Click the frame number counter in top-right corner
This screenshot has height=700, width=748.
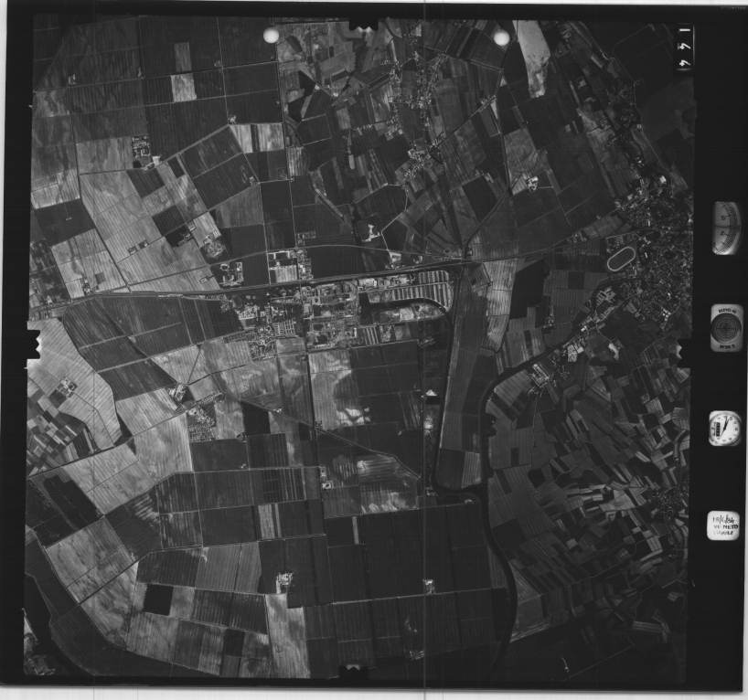point(685,47)
